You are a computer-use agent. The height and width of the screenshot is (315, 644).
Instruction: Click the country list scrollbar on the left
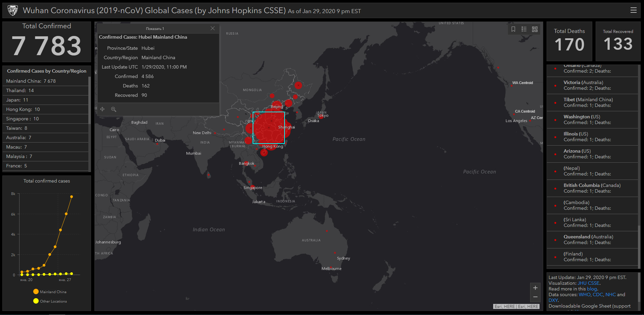pos(89,100)
